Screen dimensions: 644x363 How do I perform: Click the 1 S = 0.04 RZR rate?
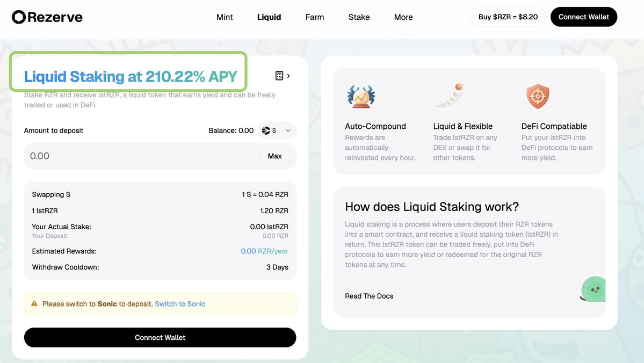click(265, 194)
